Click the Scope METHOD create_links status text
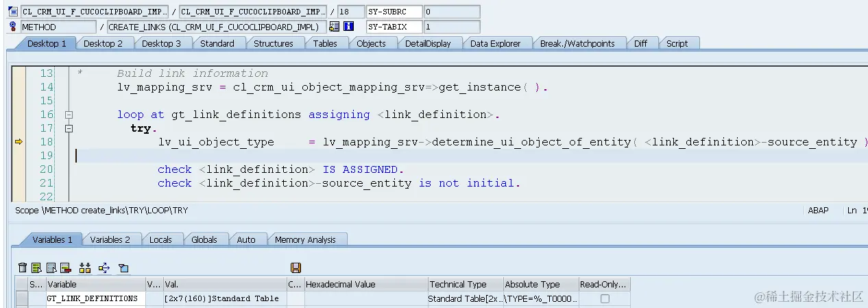Image resolution: width=868 pixels, height=308 pixels. tap(101, 211)
